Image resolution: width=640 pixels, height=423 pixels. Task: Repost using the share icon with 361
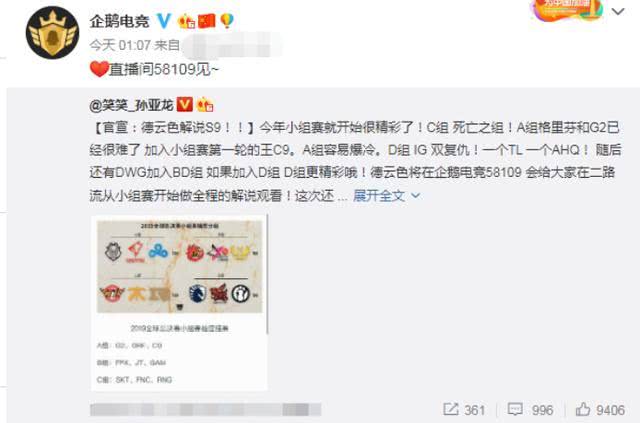pos(451,409)
